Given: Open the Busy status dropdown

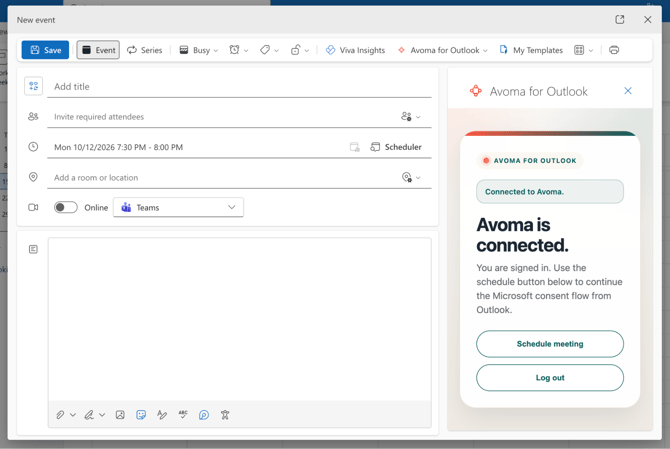Looking at the screenshot, I should tap(198, 50).
